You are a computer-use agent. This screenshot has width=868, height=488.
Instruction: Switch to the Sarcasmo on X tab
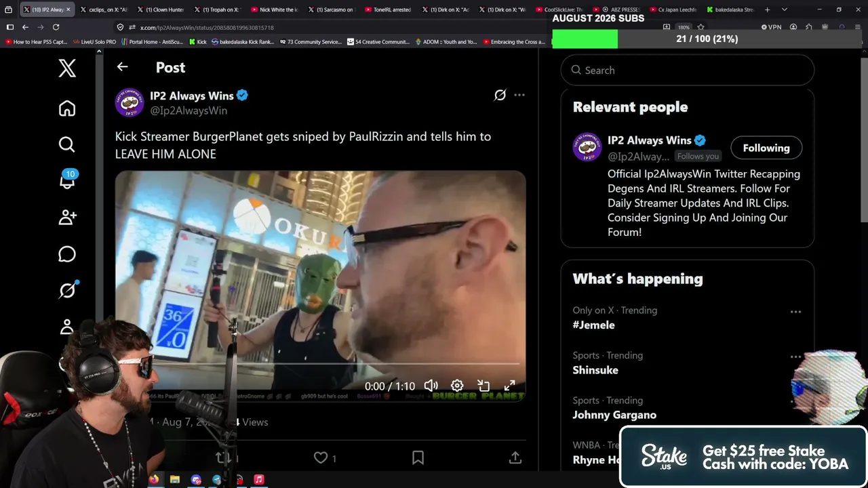point(331,9)
